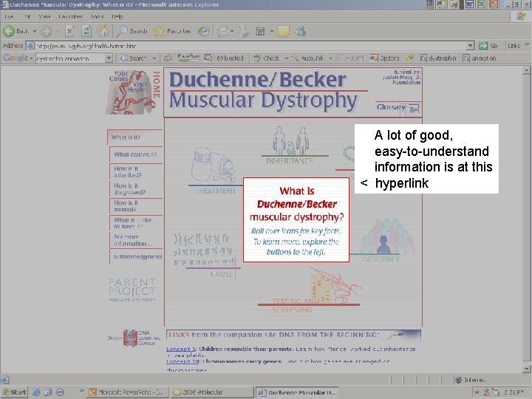The width and height of the screenshot is (532, 399).
Task: Find the word dystrophin on the page
Action: tap(438, 58)
